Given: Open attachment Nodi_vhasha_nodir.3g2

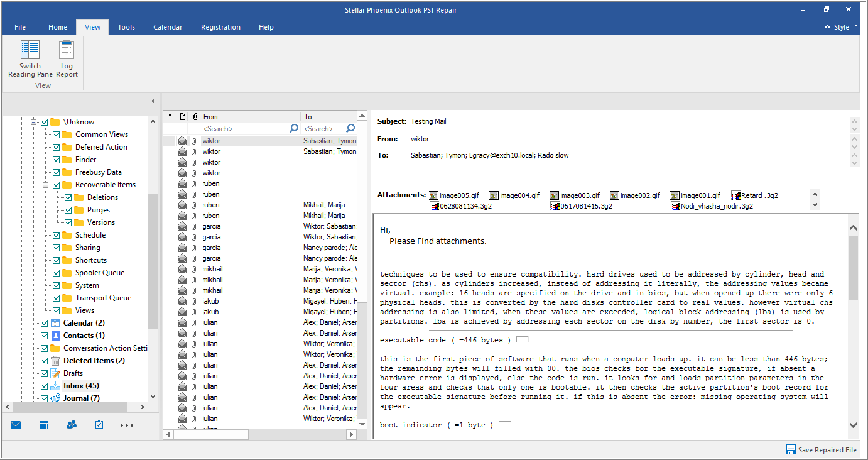Looking at the screenshot, I should 712,206.
